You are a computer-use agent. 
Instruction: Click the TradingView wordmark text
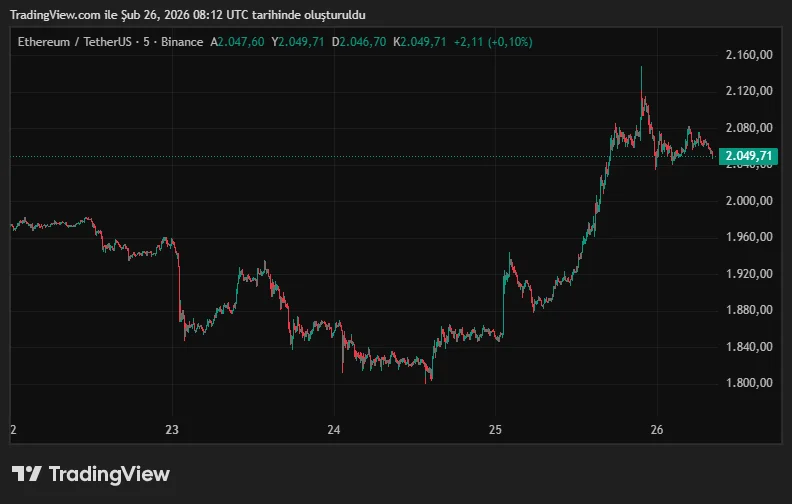pyautogui.click(x=109, y=474)
